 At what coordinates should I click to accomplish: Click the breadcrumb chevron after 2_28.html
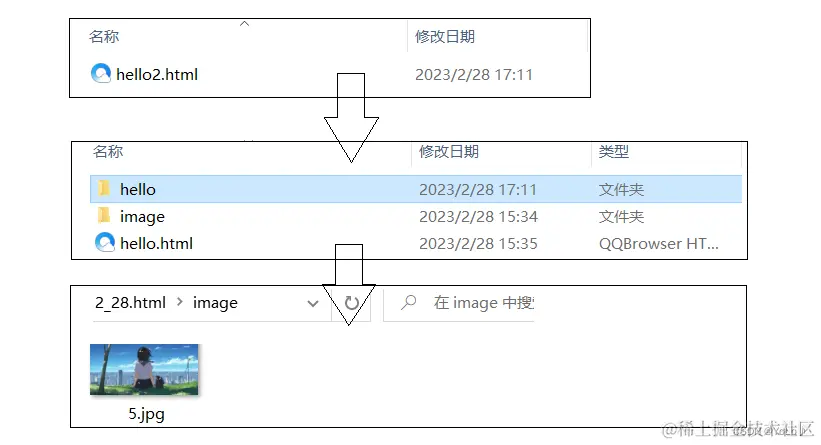[x=180, y=302]
